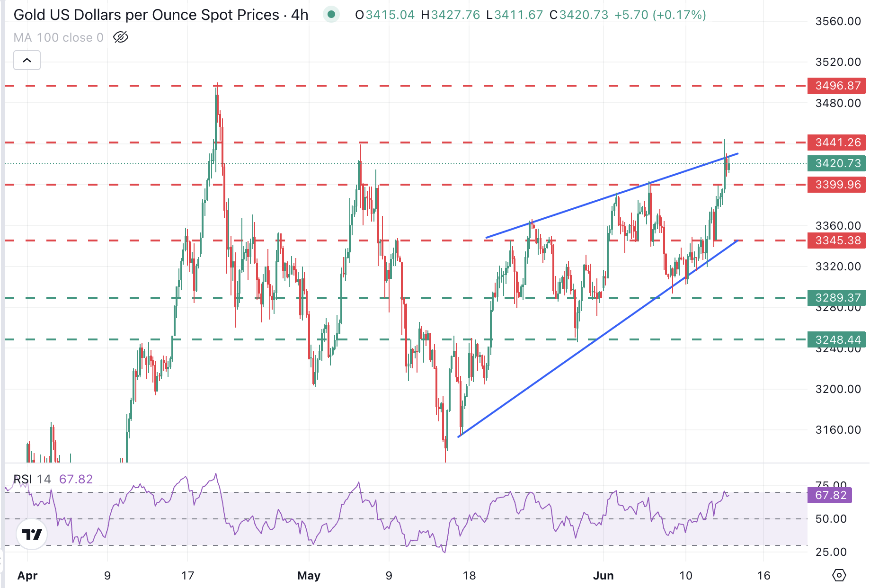The width and height of the screenshot is (870, 588).
Task: Select the 3496.87 red price label
Action: (837, 86)
